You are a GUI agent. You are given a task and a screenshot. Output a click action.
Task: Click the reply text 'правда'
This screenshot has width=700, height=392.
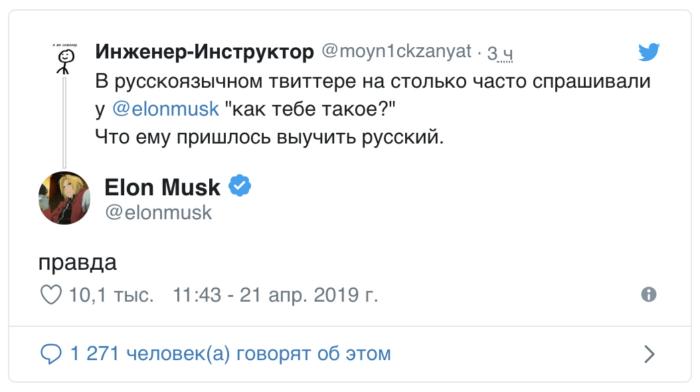click(x=78, y=263)
